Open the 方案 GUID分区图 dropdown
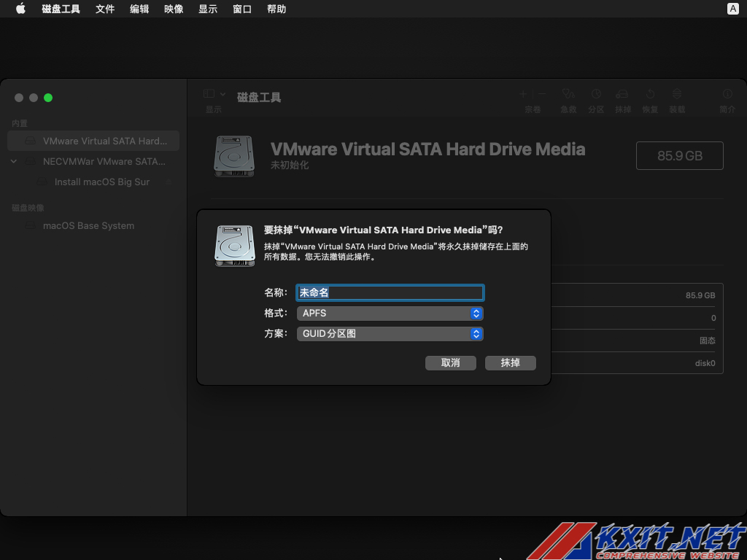747x560 pixels. point(390,333)
